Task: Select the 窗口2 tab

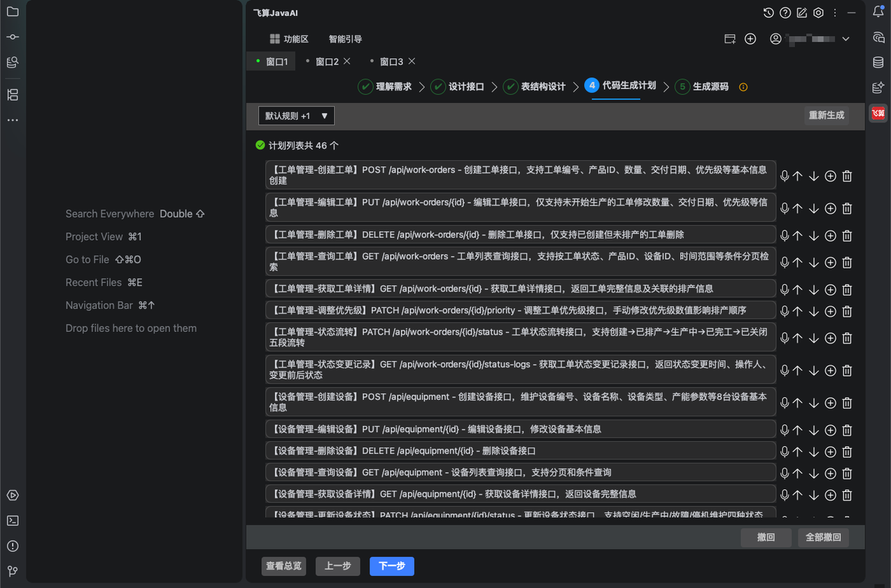Action: point(326,61)
